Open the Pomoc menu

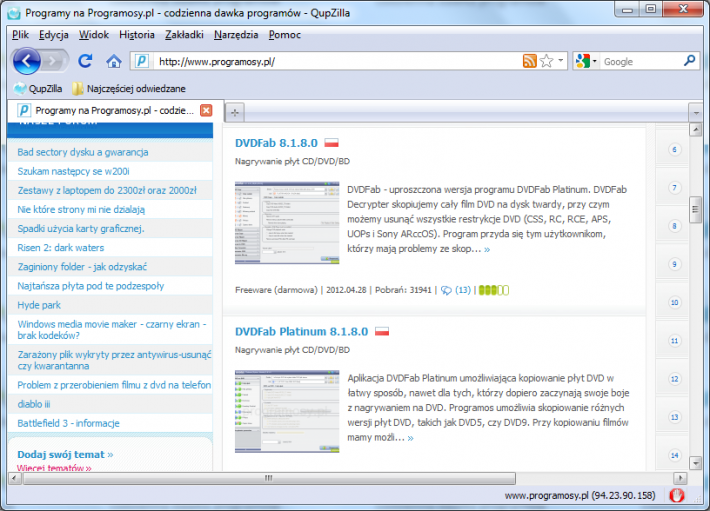point(284,35)
